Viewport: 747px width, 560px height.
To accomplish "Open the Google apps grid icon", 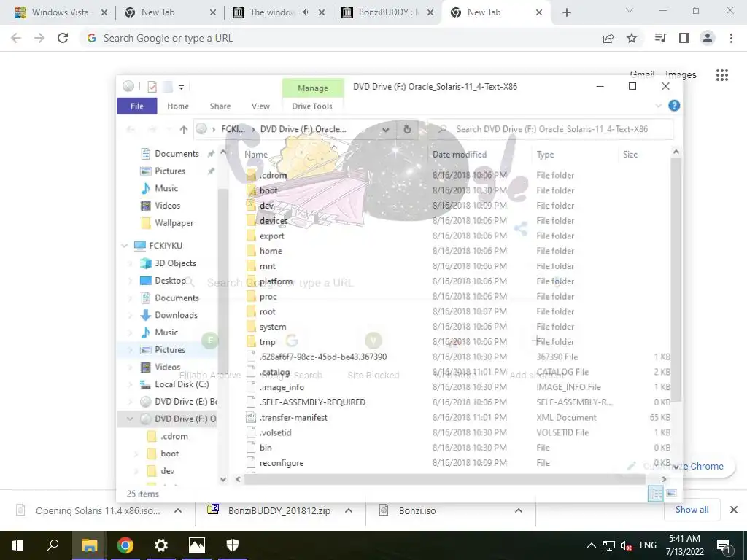I will (722, 75).
